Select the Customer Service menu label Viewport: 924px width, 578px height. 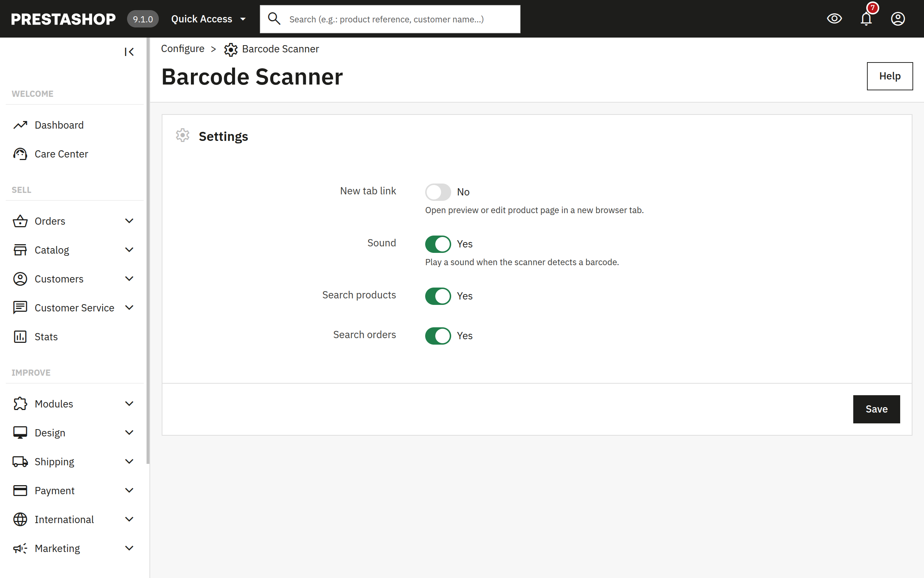pyautogui.click(x=74, y=308)
